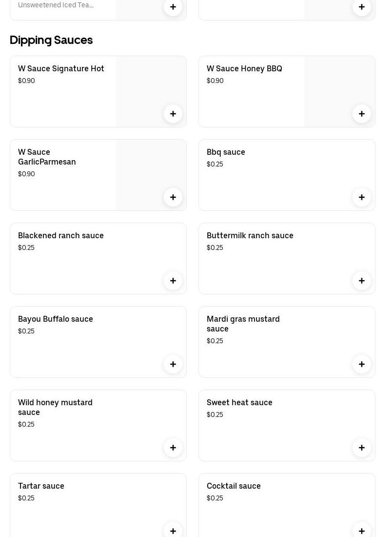Screen dimensions: 392x537
Task: Select the Tartar sauce item name
Action: click(x=41, y=486)
